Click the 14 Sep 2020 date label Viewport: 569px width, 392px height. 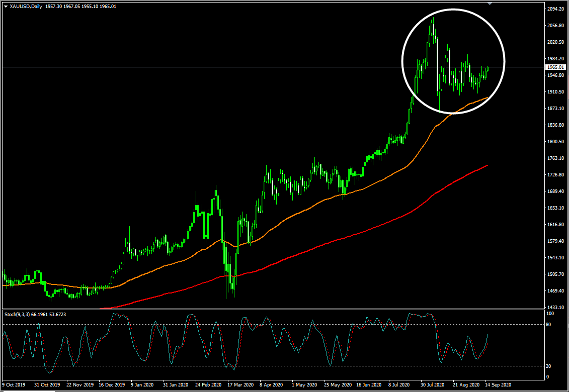pos(498,384)
